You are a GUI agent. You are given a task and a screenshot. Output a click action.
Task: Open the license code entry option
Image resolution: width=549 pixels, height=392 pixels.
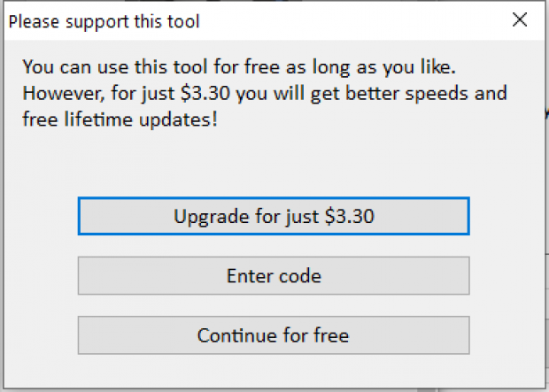pos(274,275)
